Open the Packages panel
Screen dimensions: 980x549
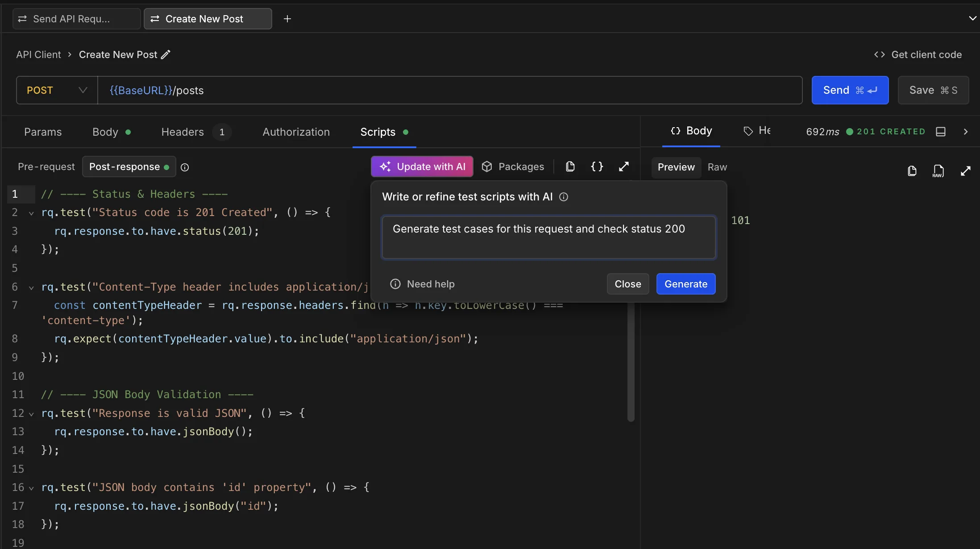coord(513,166)
